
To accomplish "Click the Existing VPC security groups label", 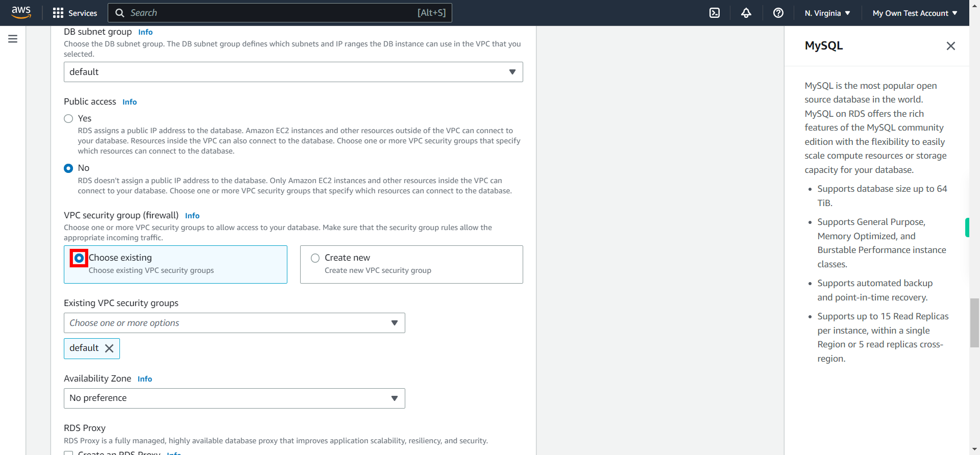I will click(x=121, y=303).
